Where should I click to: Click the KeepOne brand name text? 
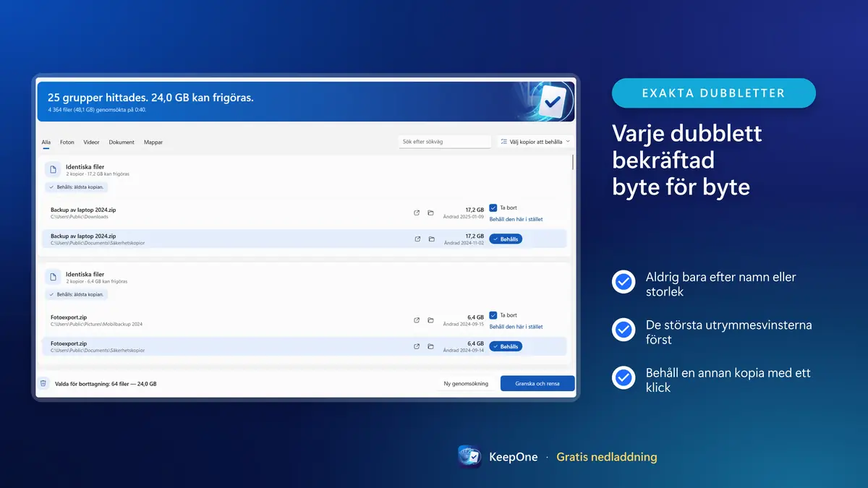point(514,457)
